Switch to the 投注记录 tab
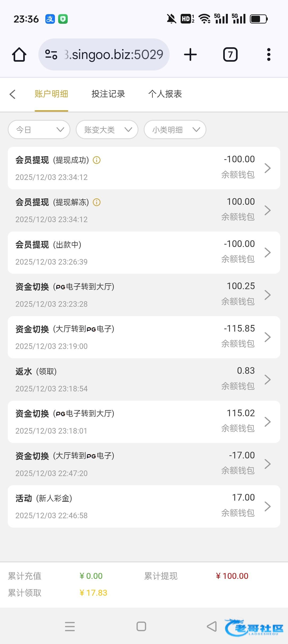288x644 pixels. click(x=108, y=94)
